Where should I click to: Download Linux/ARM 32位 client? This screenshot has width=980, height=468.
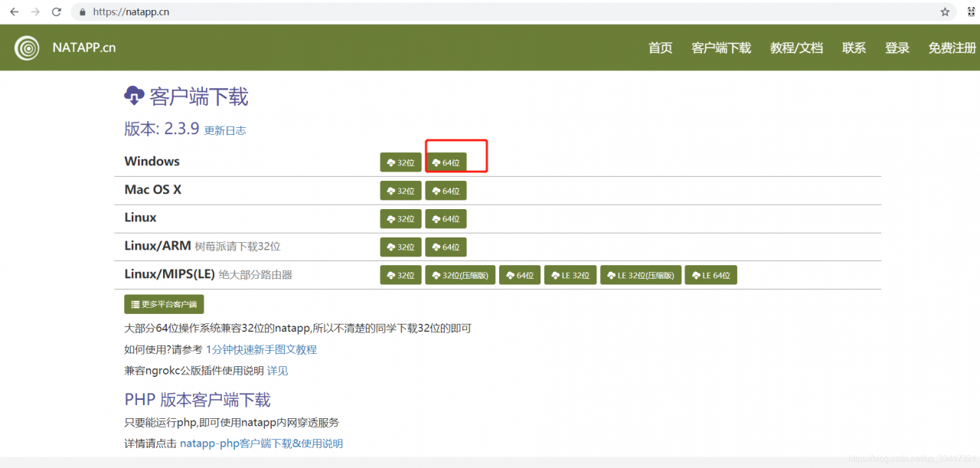coord(400,247)
